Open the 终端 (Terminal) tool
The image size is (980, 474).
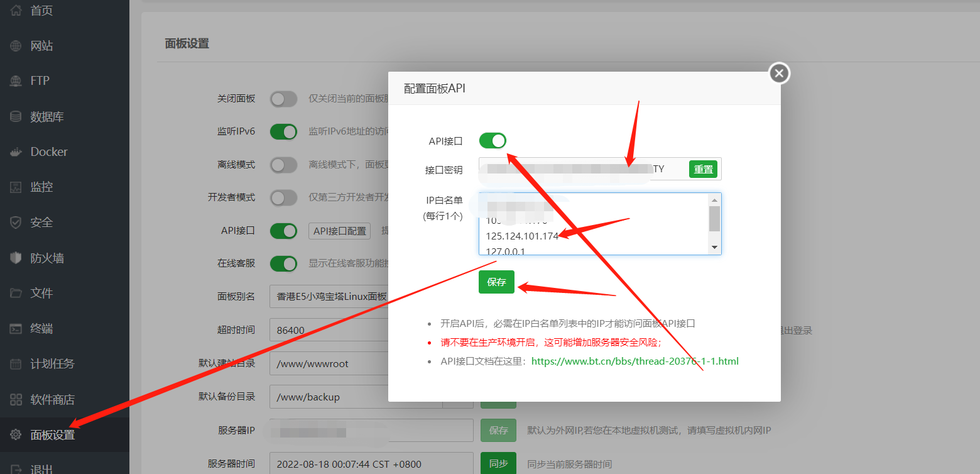pos(41,328)
